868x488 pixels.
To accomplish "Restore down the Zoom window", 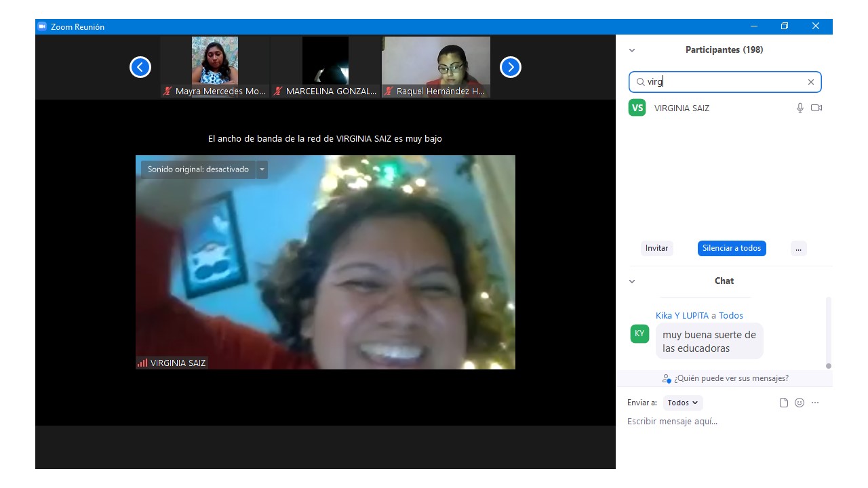I will pyautogui.click(x=785, y=26).
